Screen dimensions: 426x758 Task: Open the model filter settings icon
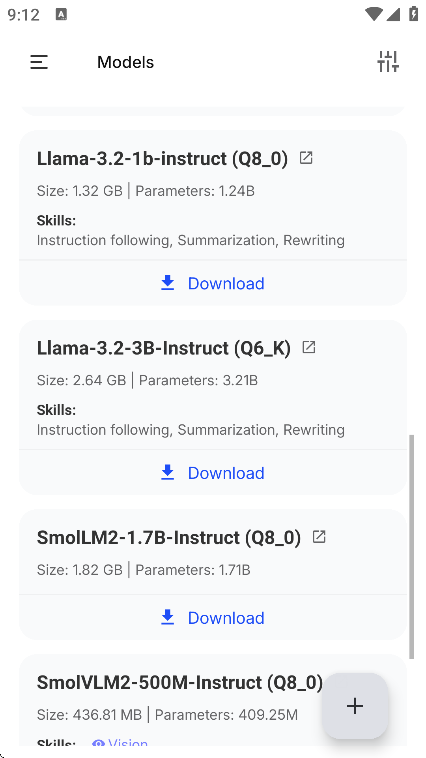[x=388, y=62]
